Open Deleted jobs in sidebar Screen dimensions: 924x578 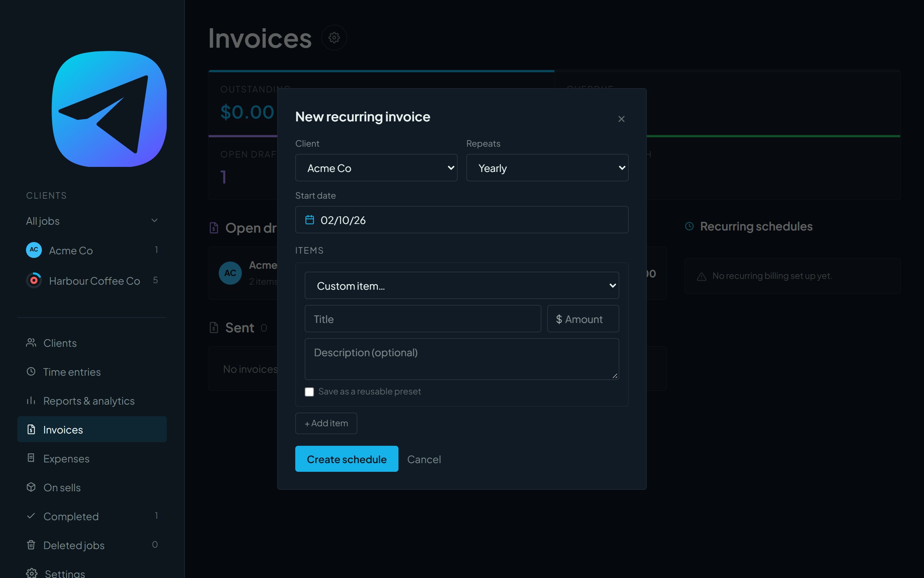click(92, 545)
